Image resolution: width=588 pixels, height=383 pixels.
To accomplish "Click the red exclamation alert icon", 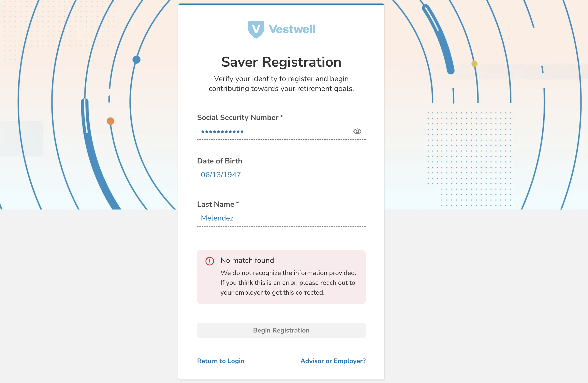I will [209, 261].
